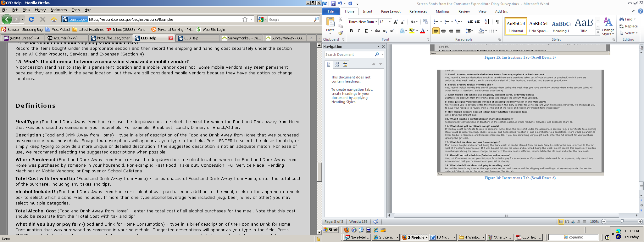This screenshot has height=242, width=644.
Task: Open the Change Styles dropdown
Action: tap(608, 26)
